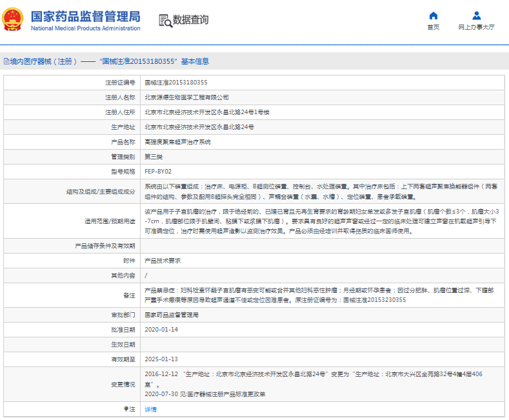Open the 详情 link

point(150,409)
